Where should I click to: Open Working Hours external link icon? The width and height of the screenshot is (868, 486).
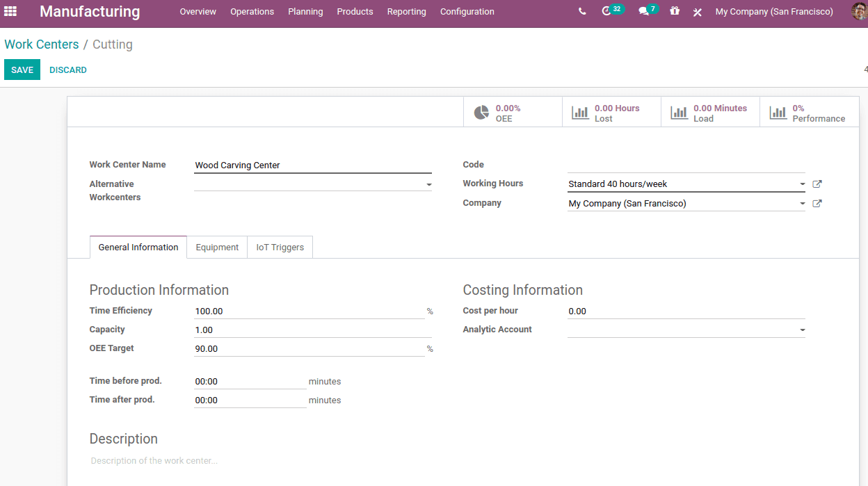[817, 184]
